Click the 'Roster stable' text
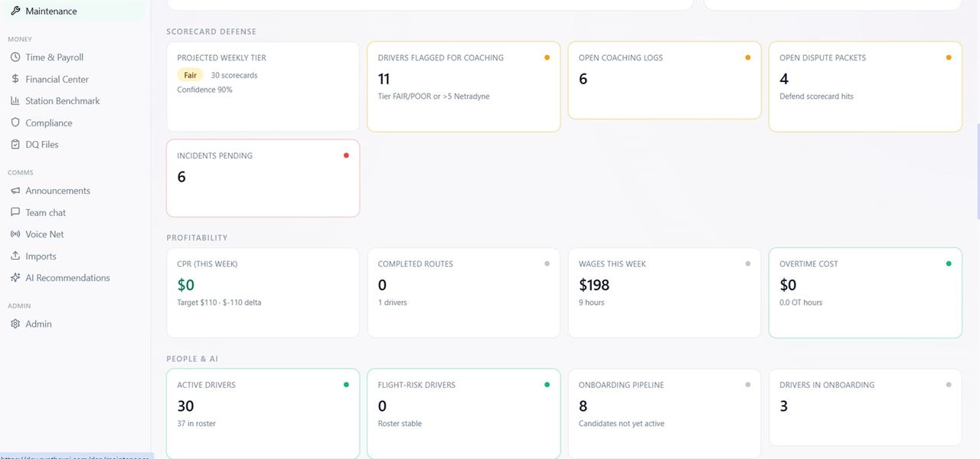Screen dimensions: 980x459 (400, 424)
